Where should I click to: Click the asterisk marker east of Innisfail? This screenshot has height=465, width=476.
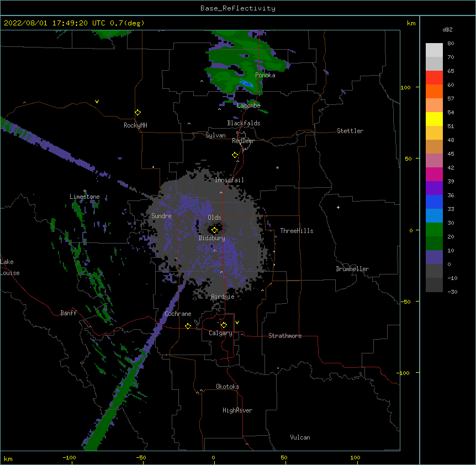[277, 167]
